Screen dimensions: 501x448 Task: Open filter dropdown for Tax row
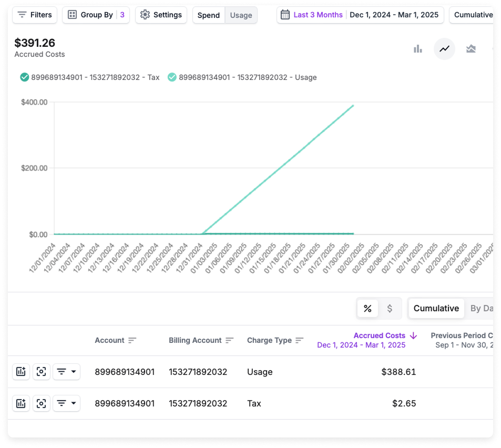click(66, 403)
